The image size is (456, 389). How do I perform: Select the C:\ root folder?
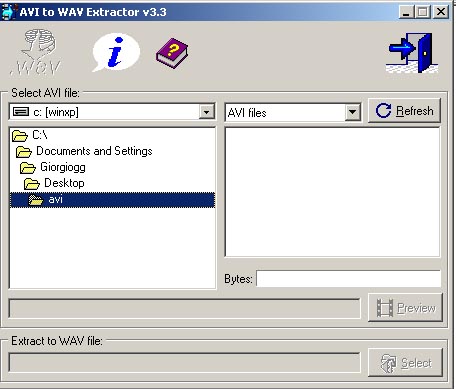click(29, 135)
